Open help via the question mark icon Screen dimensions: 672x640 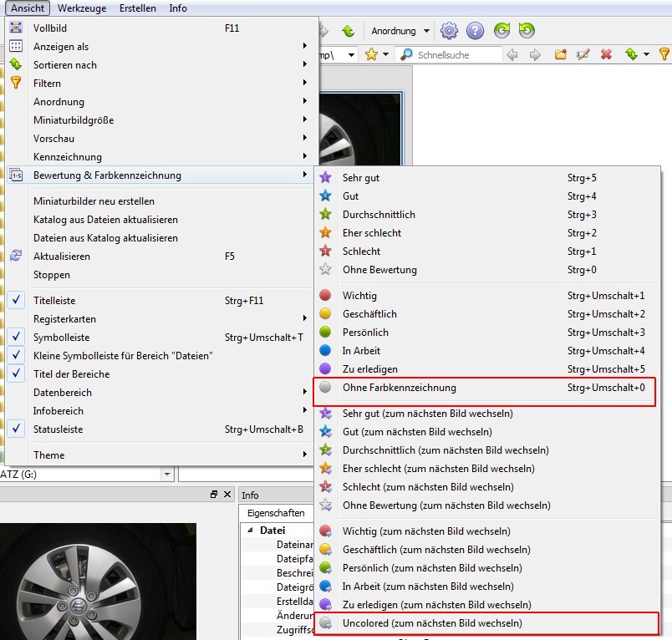(475, 31)
